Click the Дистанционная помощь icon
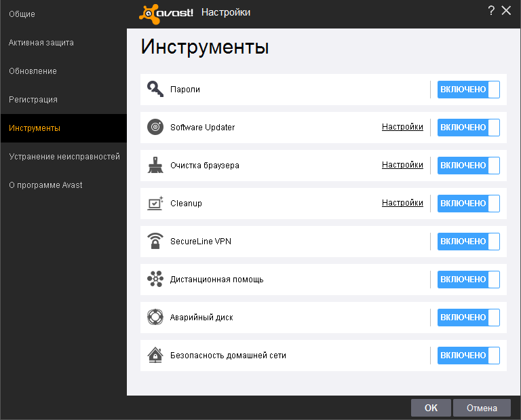521x420 pixels. pos(155,280)
